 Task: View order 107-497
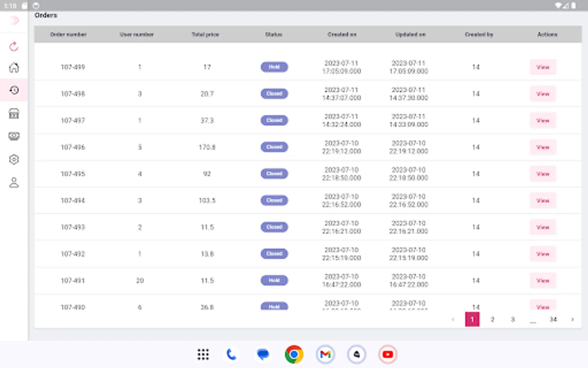pyautogui.click(x=543, y=120)
